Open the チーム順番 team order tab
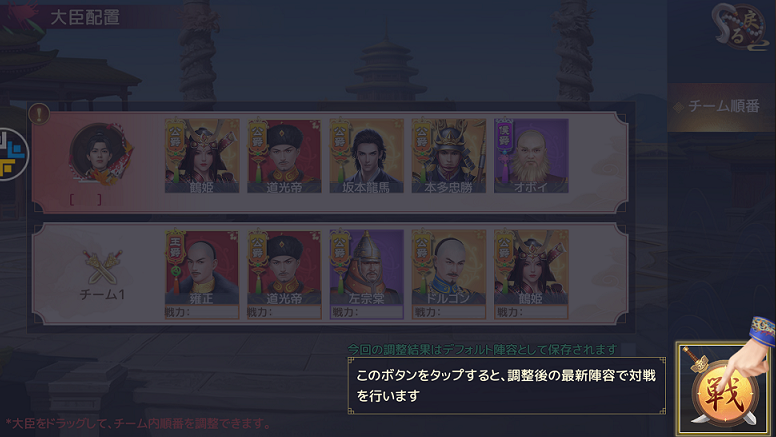776x437 pixels. [720, 106]
